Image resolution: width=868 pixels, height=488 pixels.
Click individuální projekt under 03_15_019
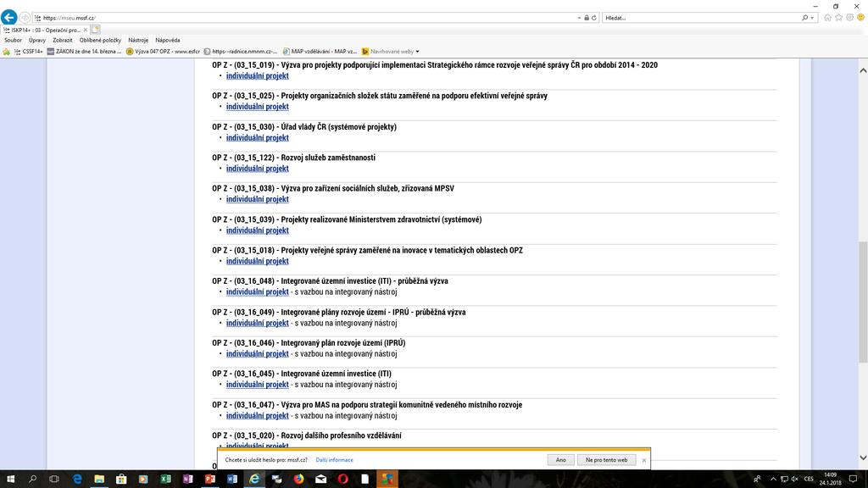point(258,75)
